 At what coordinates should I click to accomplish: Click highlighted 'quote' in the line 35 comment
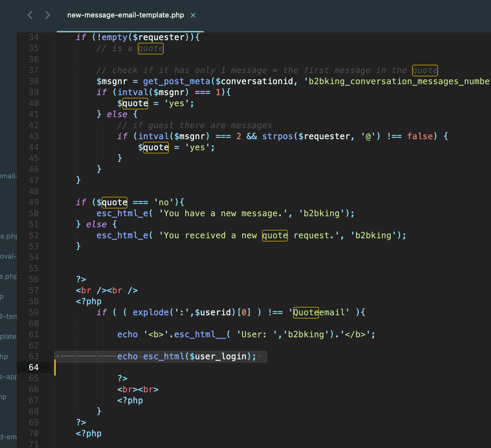(x=151, y=49)
